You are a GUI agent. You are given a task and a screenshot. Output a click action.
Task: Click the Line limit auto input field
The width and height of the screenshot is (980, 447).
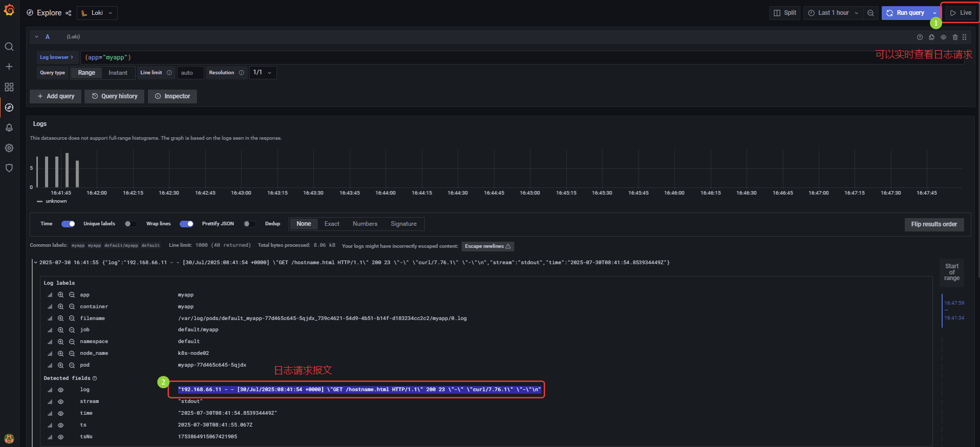point(190,73)
